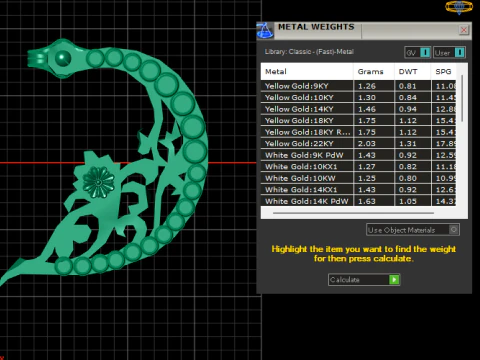
Task: Open the Use Object Materials dropdown
Action: [x=413, y=230]
